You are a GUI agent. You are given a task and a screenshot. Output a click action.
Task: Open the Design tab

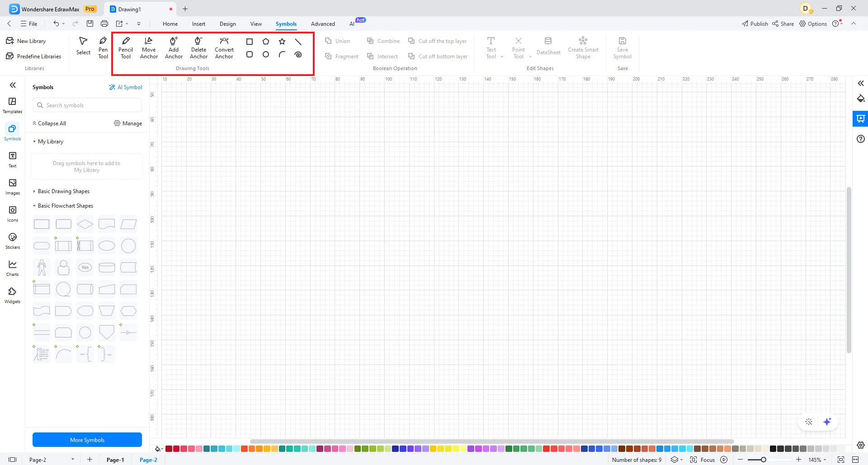(228, 24)
